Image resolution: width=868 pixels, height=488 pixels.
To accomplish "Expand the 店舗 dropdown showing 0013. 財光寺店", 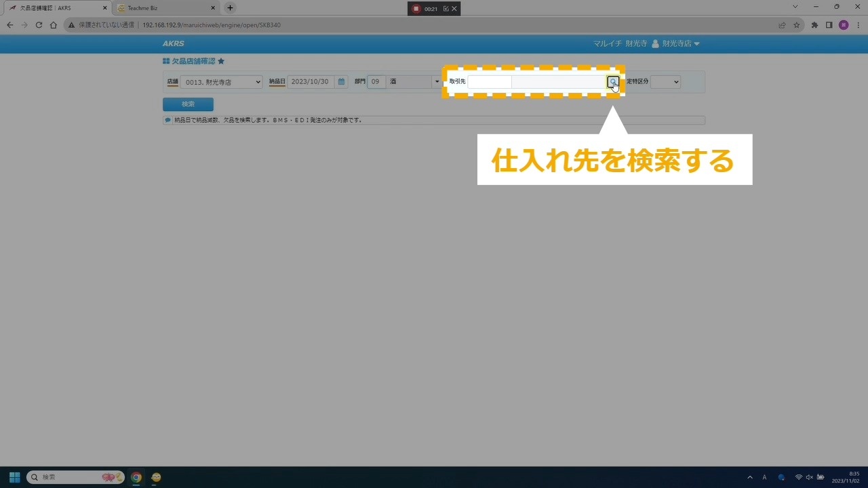I will 221,82.
